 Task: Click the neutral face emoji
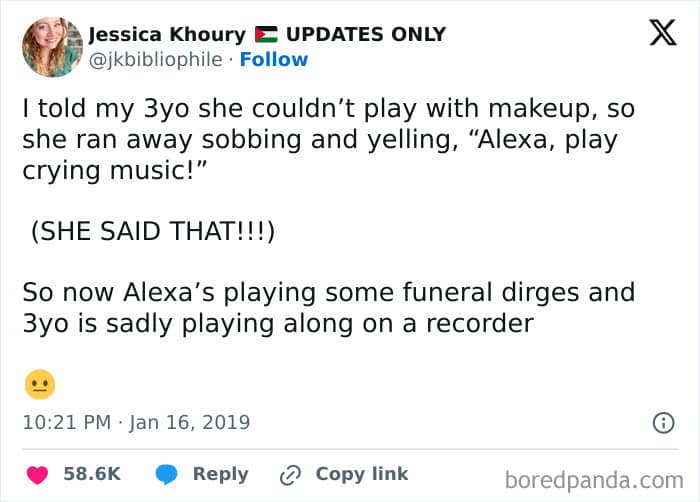[39, 385]
